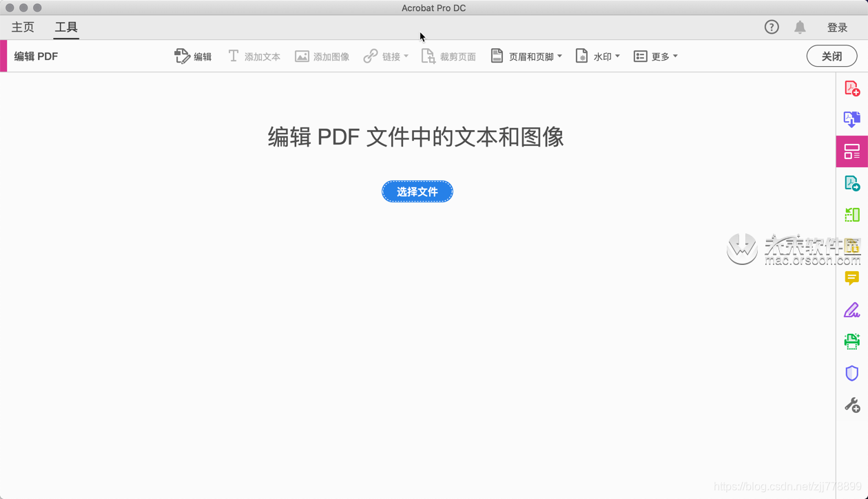Open the Organize Pages sidebar tool
Viewport: 868px width, 499px height.
(x=852, y=215)
